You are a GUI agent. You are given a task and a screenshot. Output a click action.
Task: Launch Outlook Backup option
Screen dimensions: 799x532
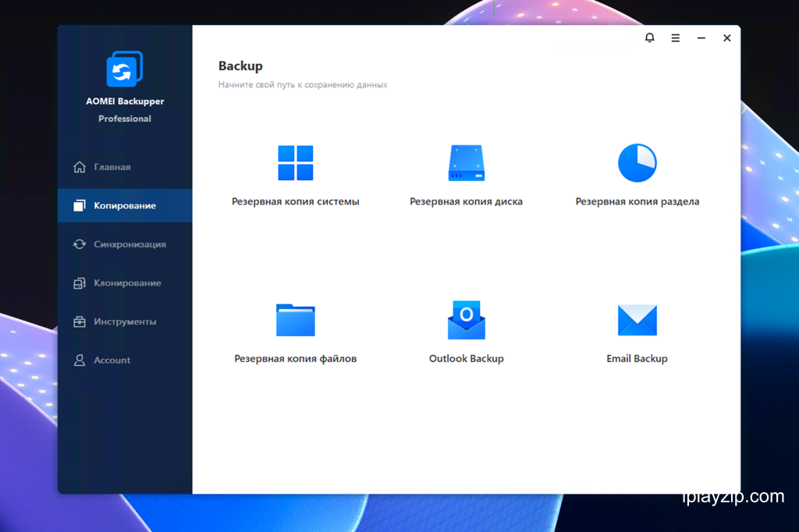[467, 358]
